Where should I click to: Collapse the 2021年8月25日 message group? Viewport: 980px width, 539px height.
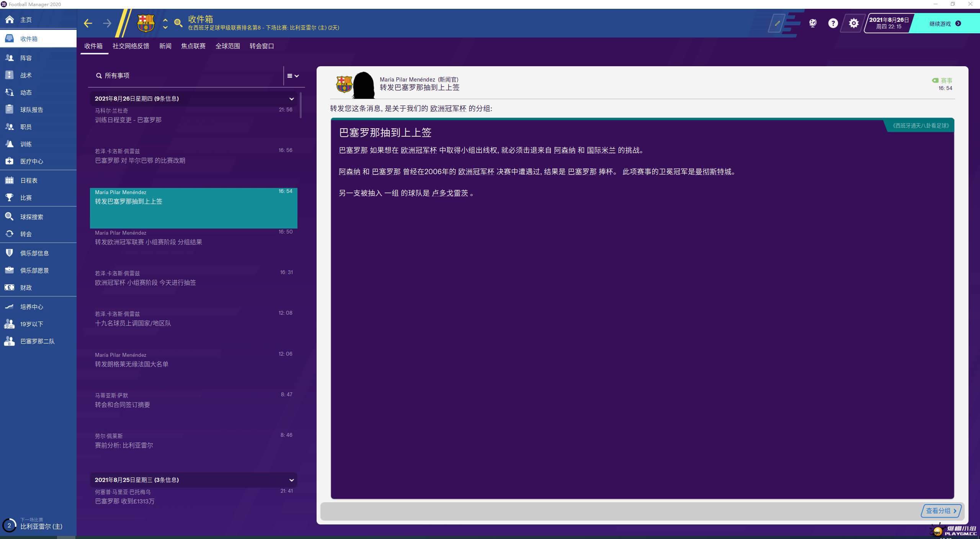pyautogui.click(x=291, y=480)
